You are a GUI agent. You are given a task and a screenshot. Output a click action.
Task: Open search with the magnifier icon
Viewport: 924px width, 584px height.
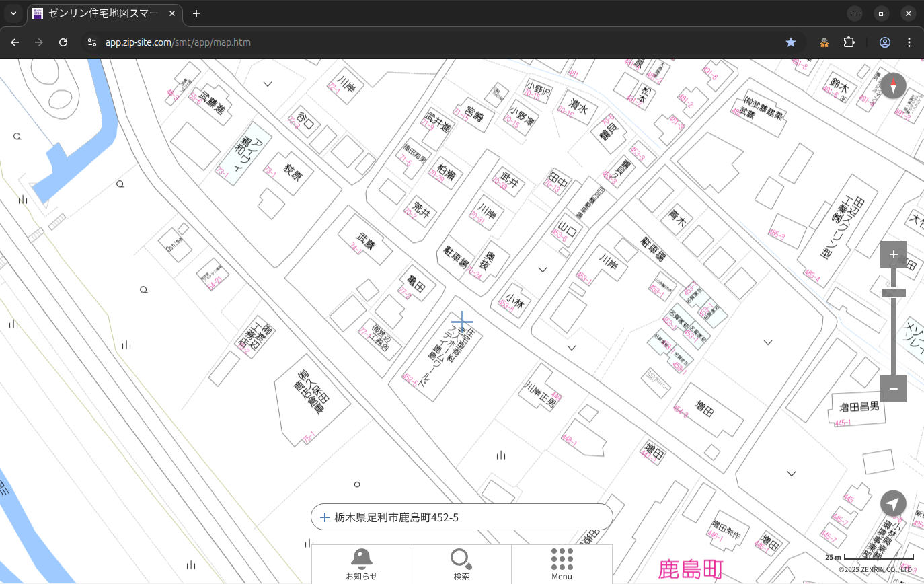coord(461,563)
